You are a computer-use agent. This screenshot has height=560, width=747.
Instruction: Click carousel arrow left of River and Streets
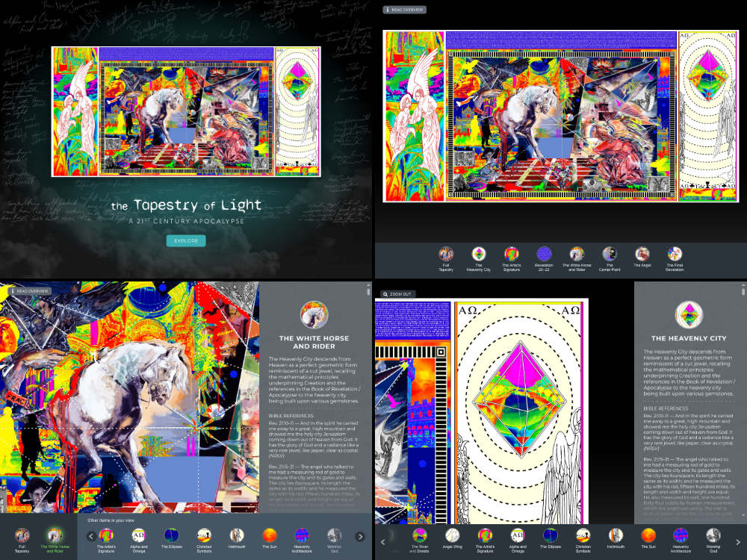(385, 540)
